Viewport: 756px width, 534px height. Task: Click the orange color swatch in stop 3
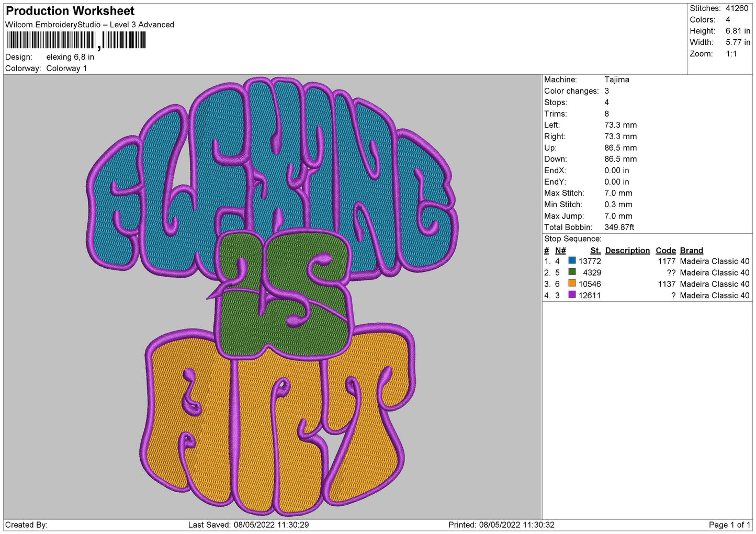pyautogui.click(x=572, y=283)
